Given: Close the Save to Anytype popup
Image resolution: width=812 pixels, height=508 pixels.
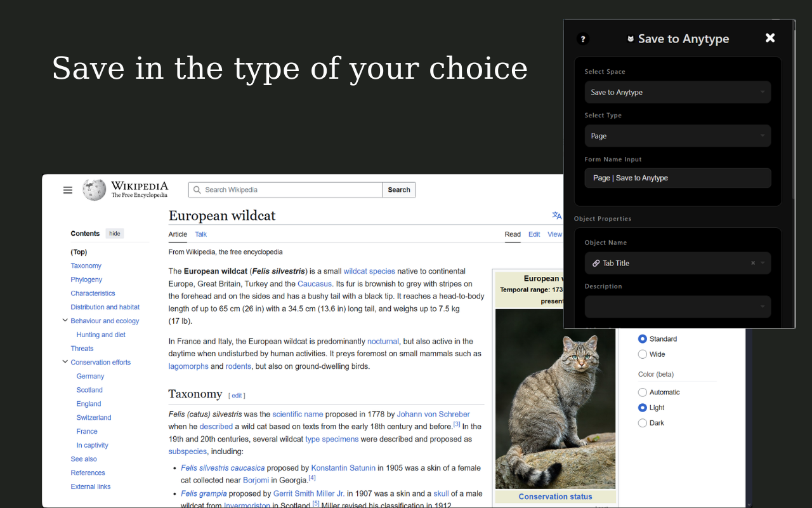Looking at the screenshot, I should point(770,37).
